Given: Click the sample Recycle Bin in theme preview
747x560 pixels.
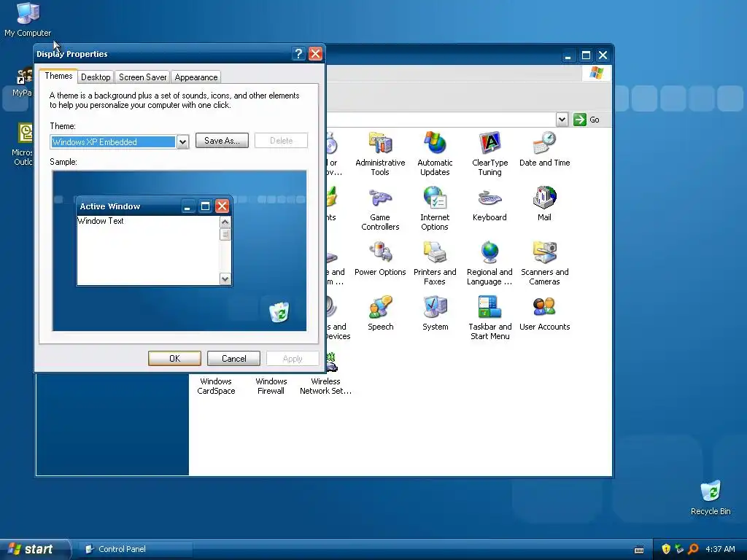Looking at the screenshot, I should pyautogui.click(x=279, y=312).
